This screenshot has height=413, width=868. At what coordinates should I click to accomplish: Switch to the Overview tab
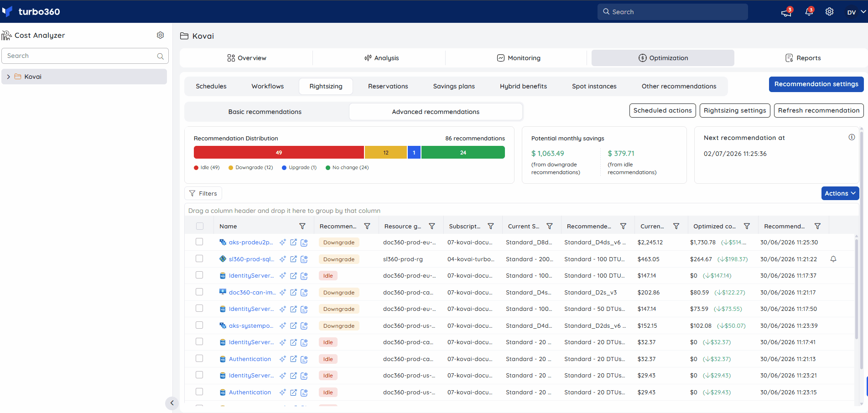247,58
